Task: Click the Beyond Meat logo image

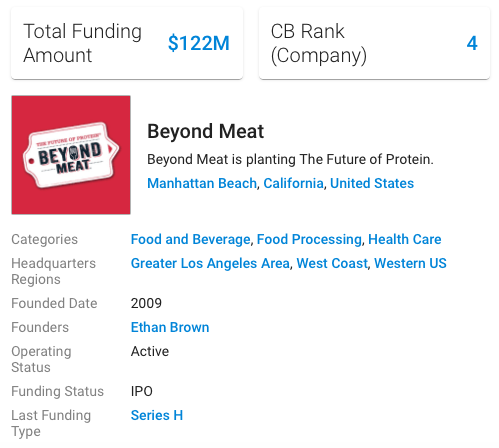Action: tap(71, 155)
